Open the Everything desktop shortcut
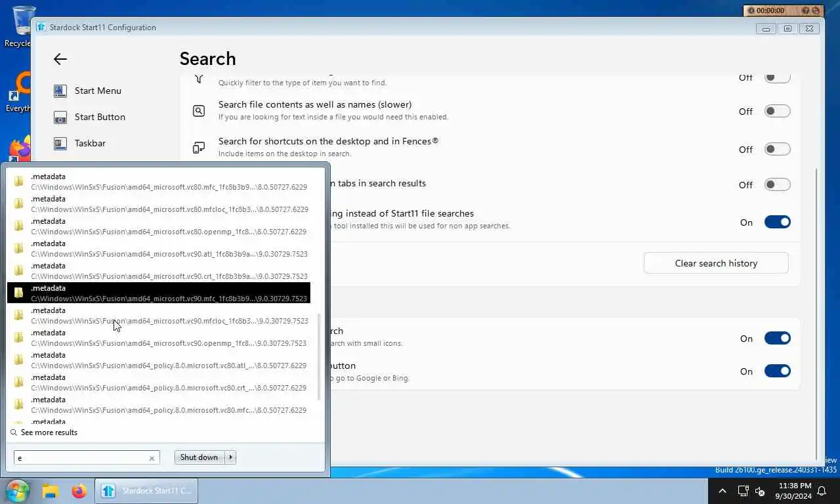 (18, 92)
